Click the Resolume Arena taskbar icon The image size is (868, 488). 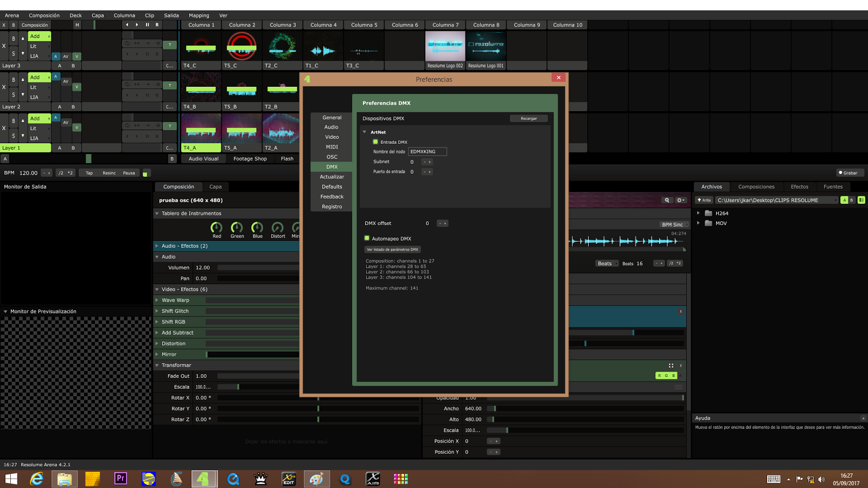(204, 479)
